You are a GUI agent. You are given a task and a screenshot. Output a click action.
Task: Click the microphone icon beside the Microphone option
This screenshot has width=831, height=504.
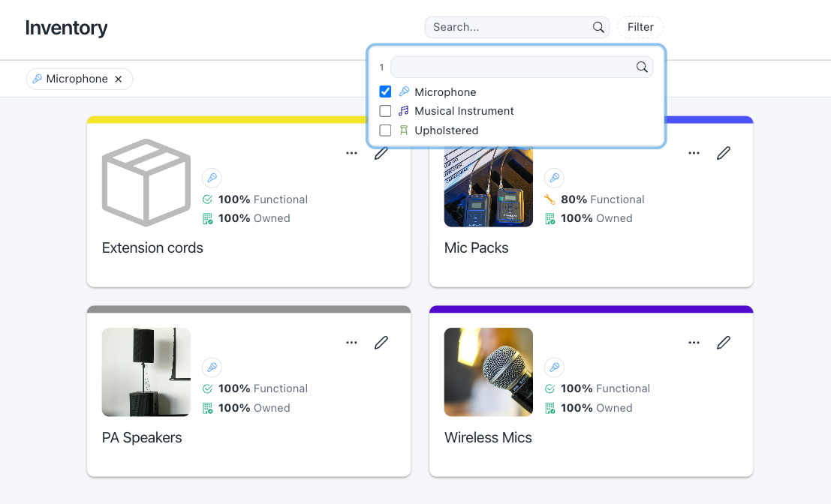point(404,91)
